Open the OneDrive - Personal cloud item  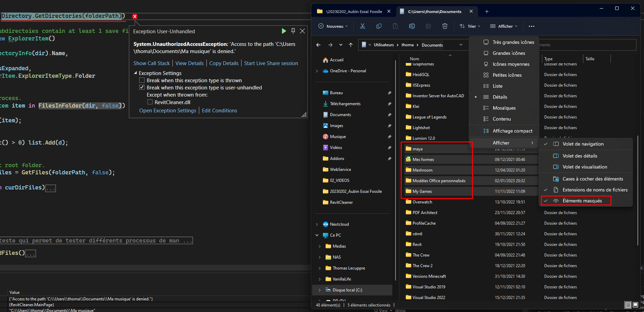click(x=348, y=71)
